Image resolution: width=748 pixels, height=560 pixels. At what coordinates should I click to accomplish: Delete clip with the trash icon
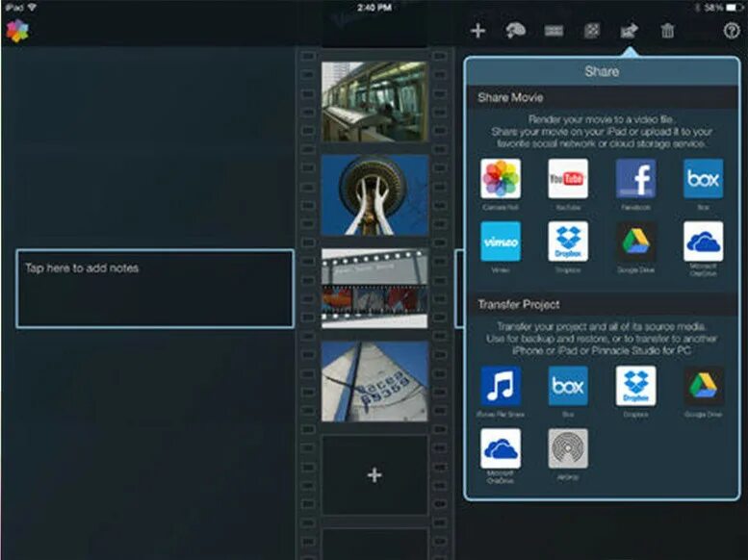coord(667,31)
